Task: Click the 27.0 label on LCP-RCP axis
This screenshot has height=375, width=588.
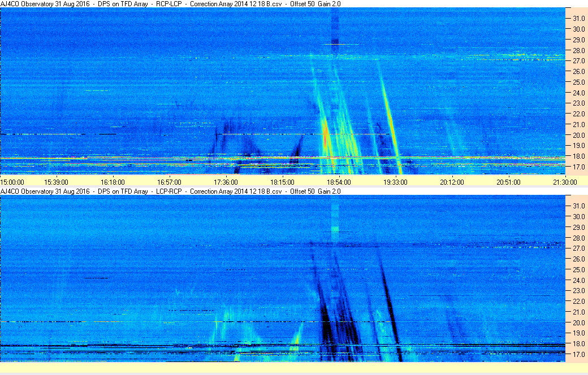Action: (x=578, y=248)
